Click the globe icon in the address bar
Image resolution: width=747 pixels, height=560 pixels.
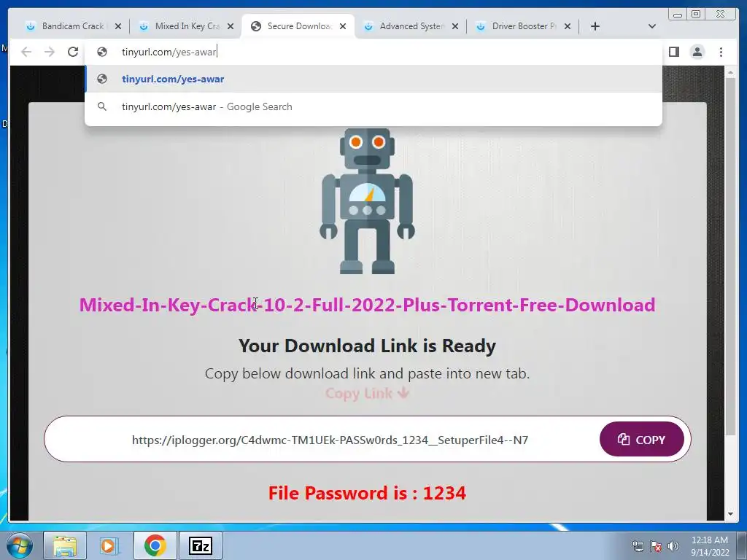point(102,52)
